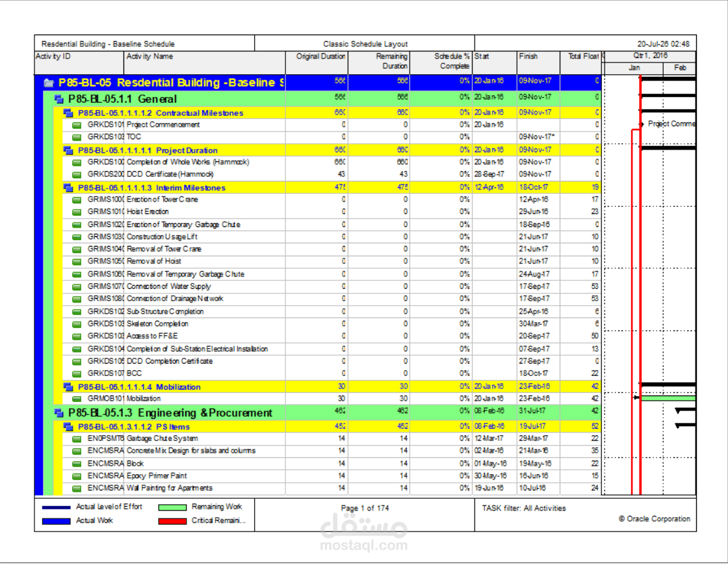Click the Block activity name
The image size is (728, 564).
(135, 464)
